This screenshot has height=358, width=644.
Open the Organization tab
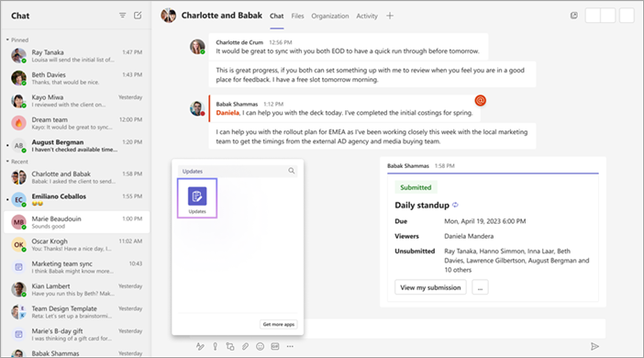[x=330, y=16]
